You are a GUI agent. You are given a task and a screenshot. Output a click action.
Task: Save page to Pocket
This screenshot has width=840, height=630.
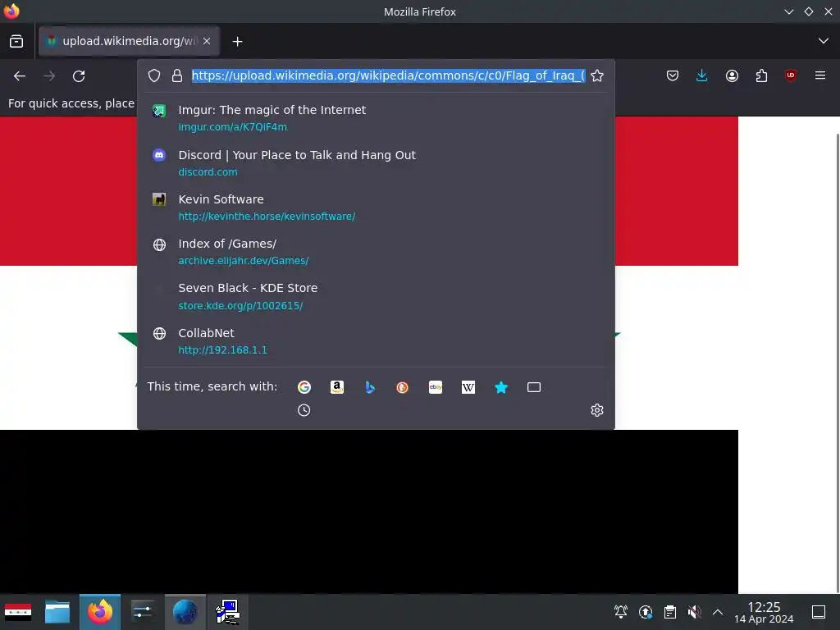coord(673,75)
